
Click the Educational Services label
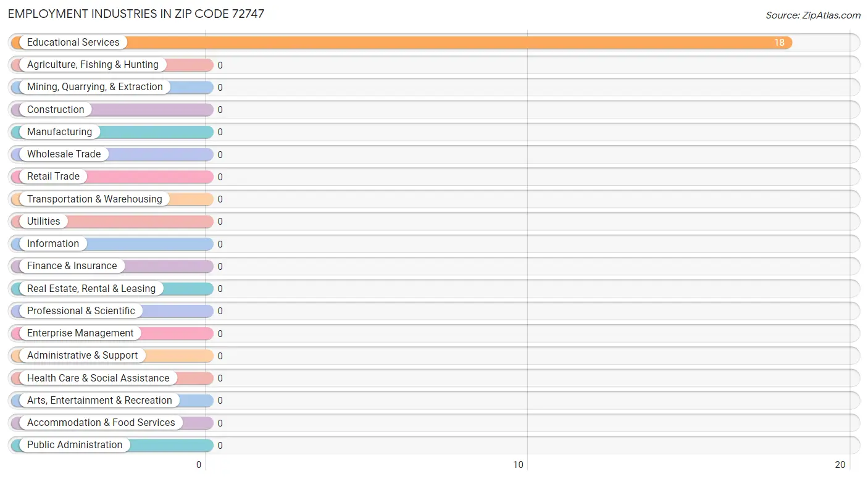click(x=73, y=43)
